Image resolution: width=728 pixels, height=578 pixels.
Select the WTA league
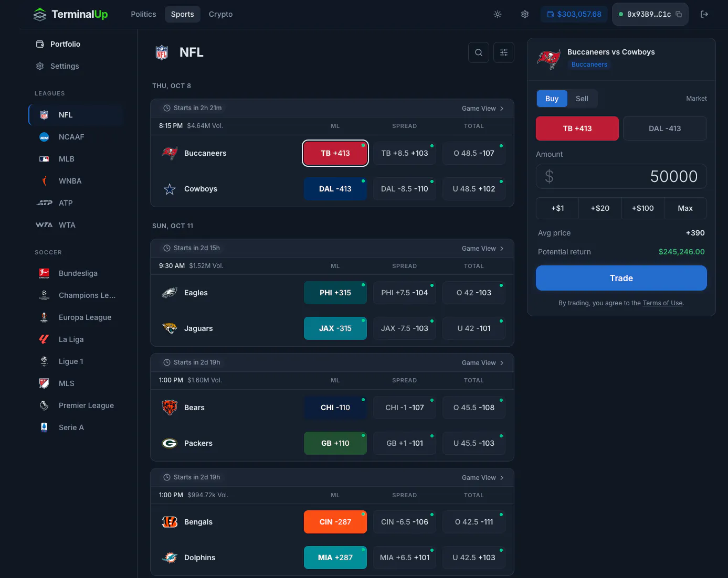[76, 225]
